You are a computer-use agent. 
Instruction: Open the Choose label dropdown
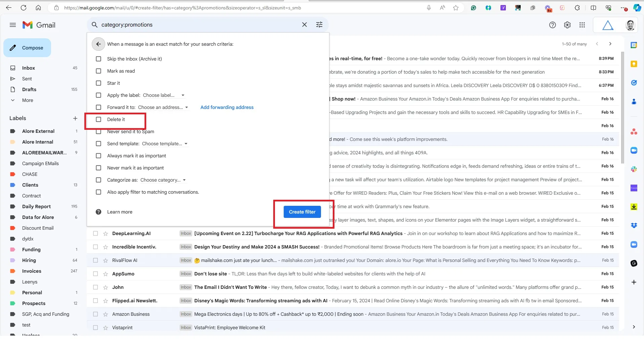pos(164,95)
